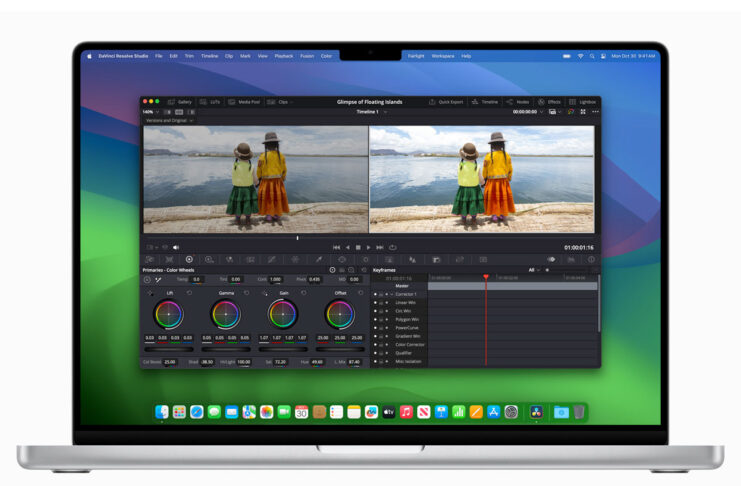Open the Blur palette icon

(x=413, y=260)
